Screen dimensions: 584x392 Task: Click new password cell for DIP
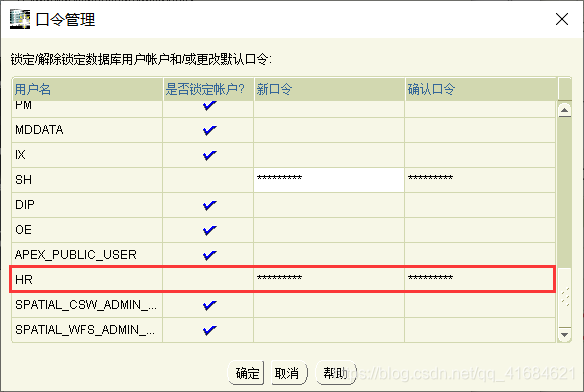329,205
